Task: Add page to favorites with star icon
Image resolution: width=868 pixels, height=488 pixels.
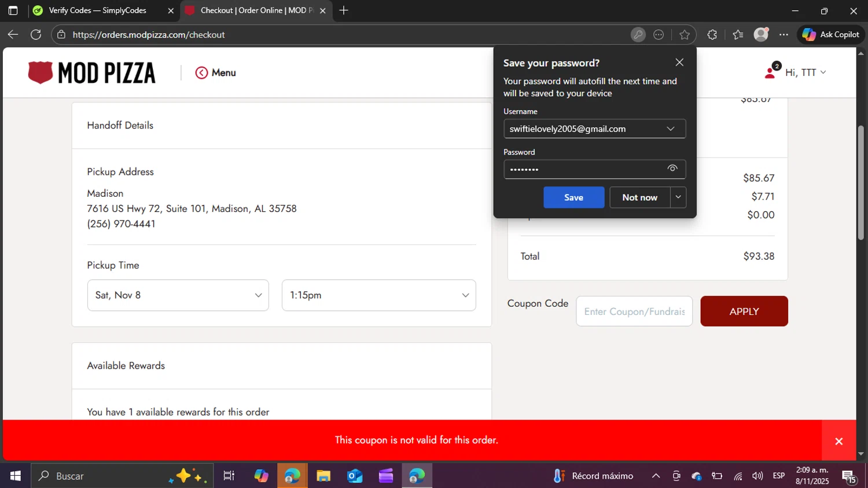Action: click(685, 35)
